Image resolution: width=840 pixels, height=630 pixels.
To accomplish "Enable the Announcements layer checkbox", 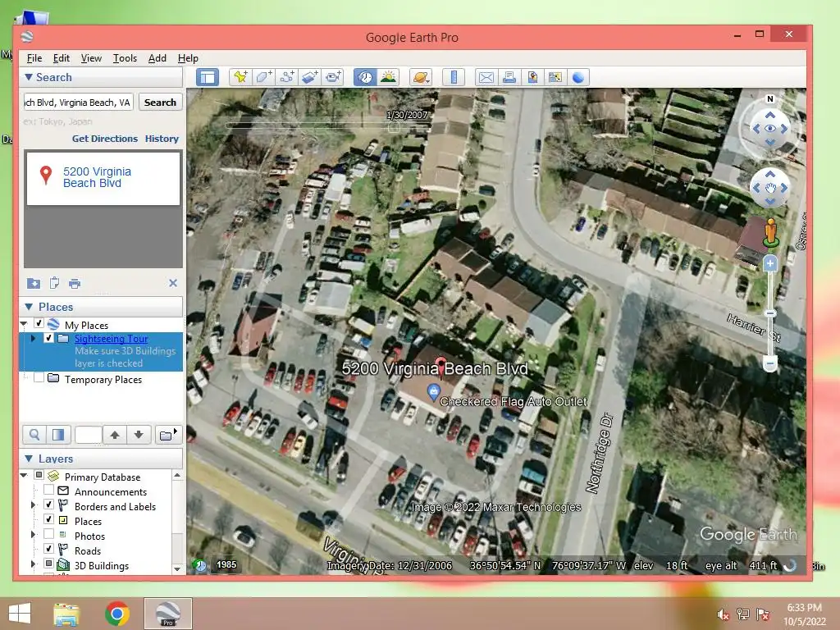I will click(48, 490).
